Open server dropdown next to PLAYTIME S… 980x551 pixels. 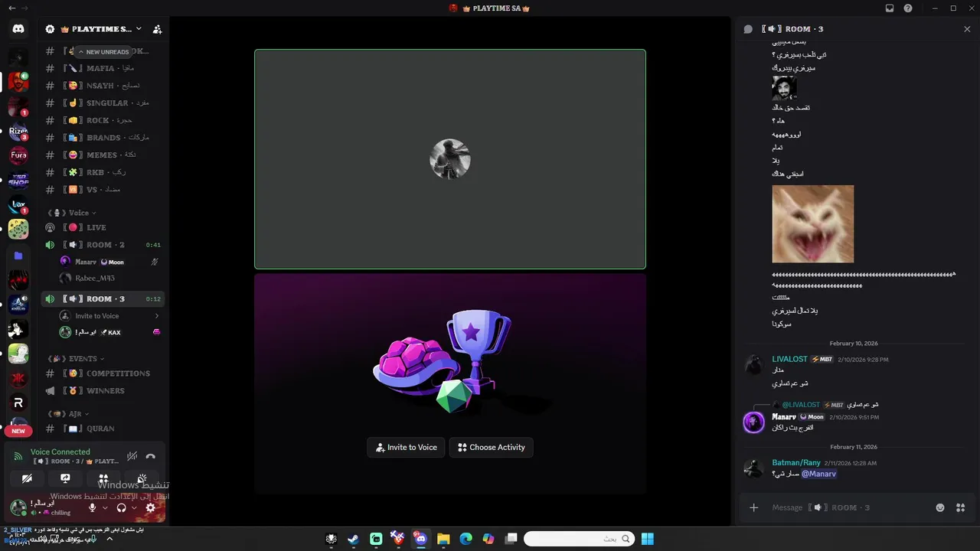[139, 29]
